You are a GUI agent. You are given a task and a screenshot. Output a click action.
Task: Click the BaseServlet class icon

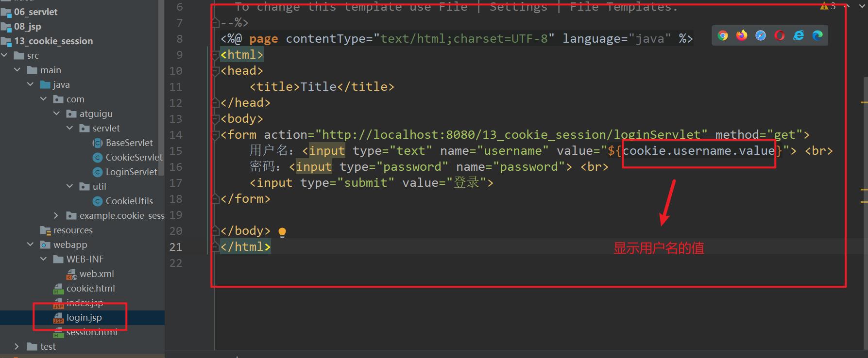(x=98, y=143)
